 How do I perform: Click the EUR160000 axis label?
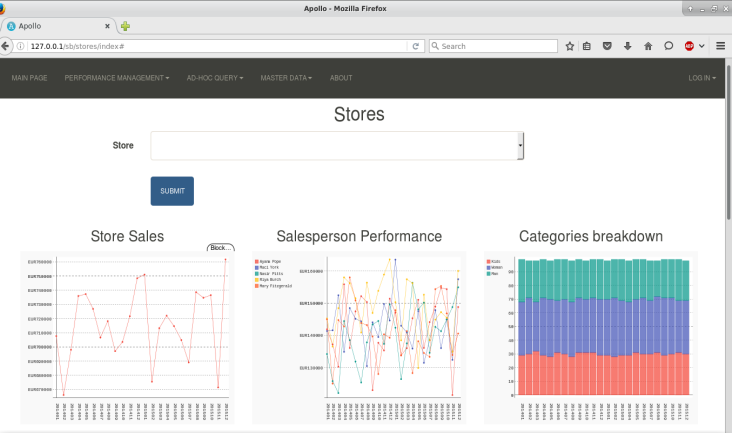click(311, 271)
